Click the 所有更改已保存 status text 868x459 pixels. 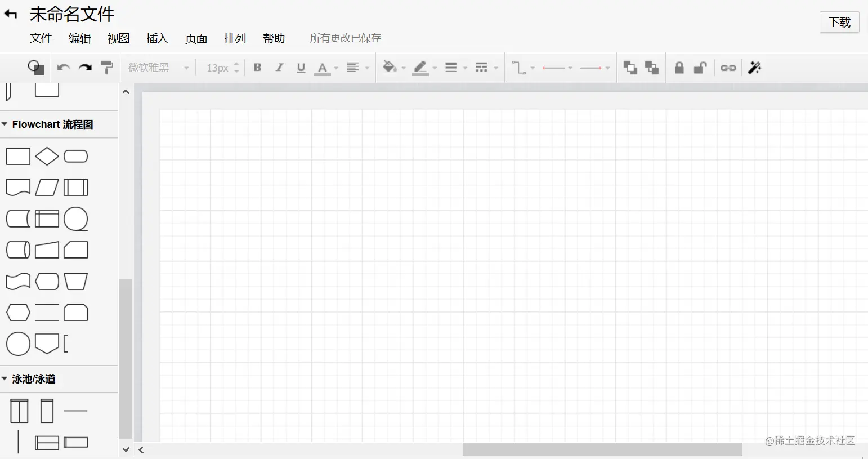click(x=346, y=38)
